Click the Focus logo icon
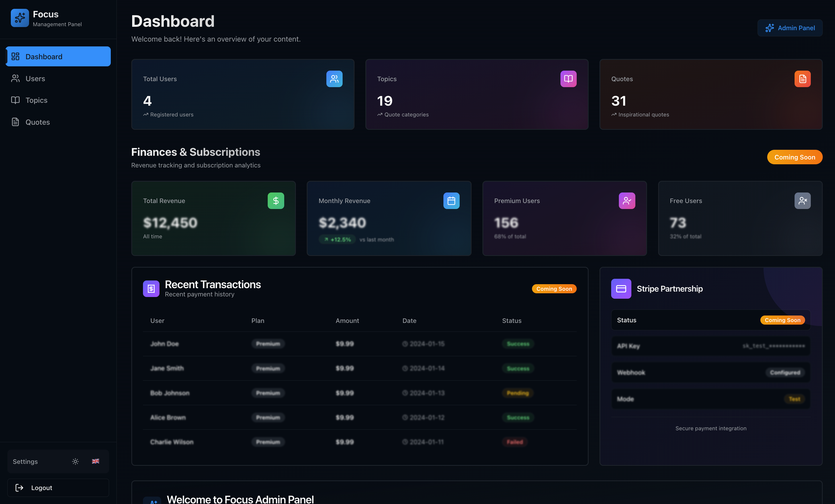Viewport: 835px width, 504px height. [20, 18]
